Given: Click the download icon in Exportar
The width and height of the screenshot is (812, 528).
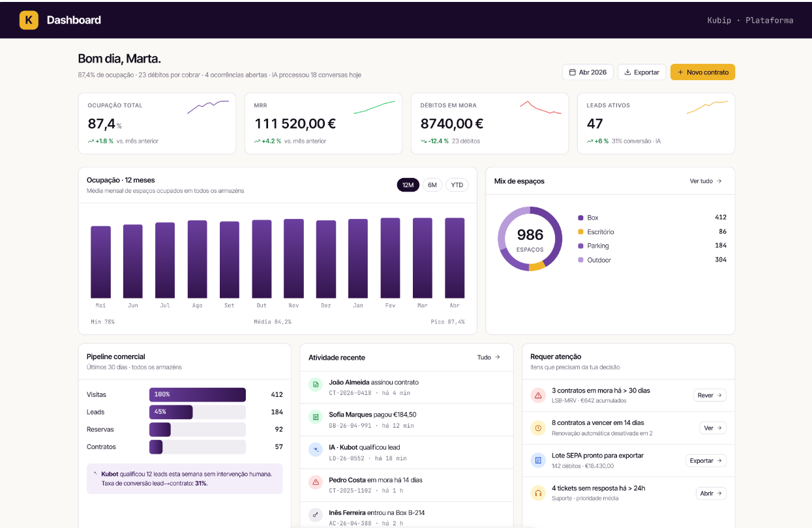Looking at the screenshot, I should (x=627, y=72).
